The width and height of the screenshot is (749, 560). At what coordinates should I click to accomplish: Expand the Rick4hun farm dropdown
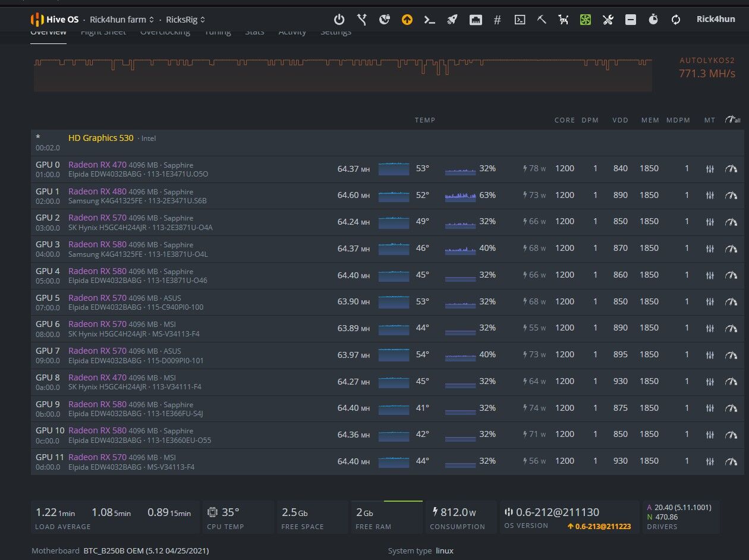tap(122, 20)
